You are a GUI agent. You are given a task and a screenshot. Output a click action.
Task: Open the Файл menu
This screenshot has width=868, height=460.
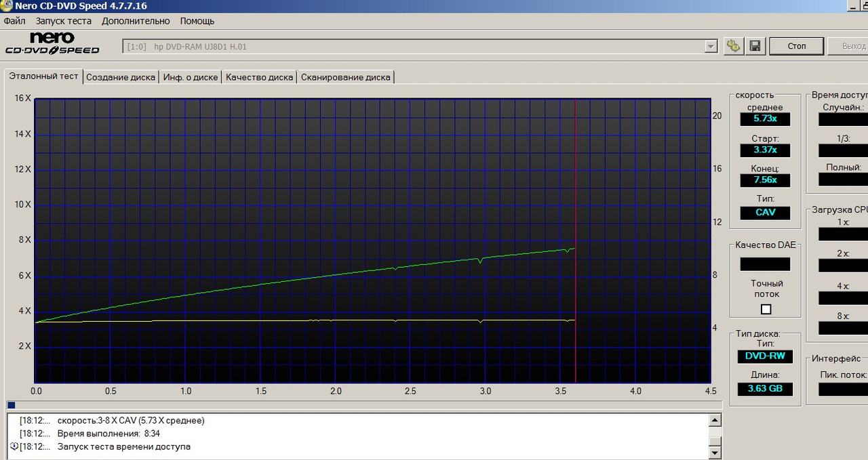(x=14, y=21)
